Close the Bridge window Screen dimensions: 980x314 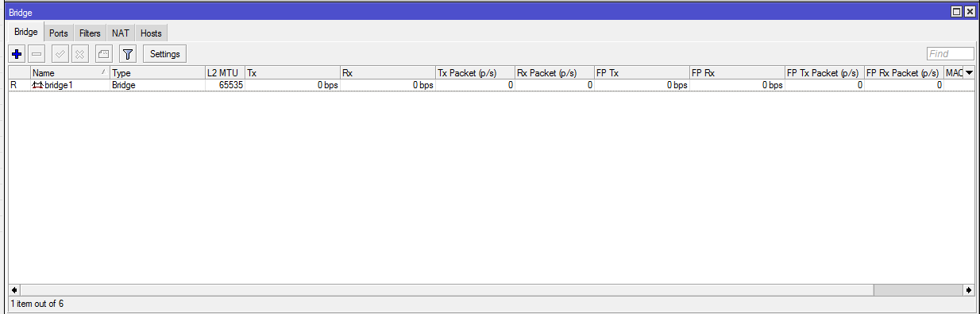tap(970, 12)
